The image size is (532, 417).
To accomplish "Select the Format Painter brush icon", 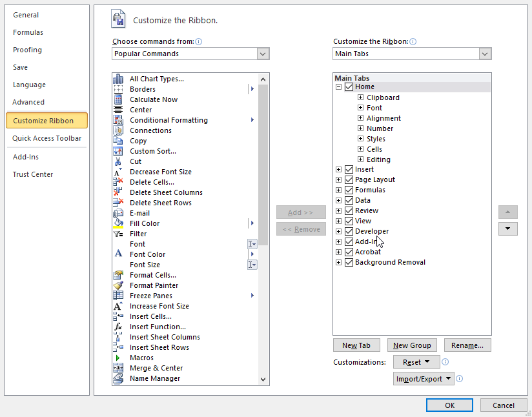I will point(118,285).
